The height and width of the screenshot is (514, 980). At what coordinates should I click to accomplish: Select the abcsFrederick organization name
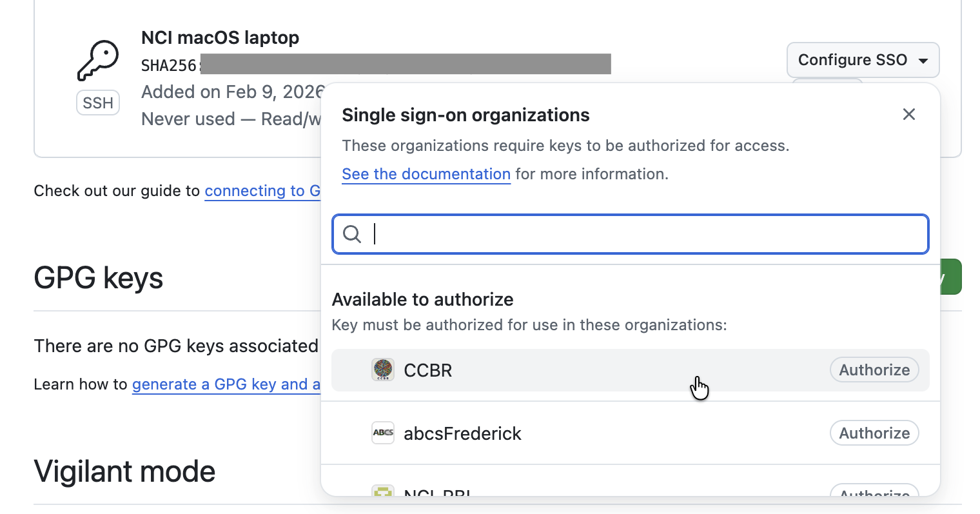tap(462, 433)
